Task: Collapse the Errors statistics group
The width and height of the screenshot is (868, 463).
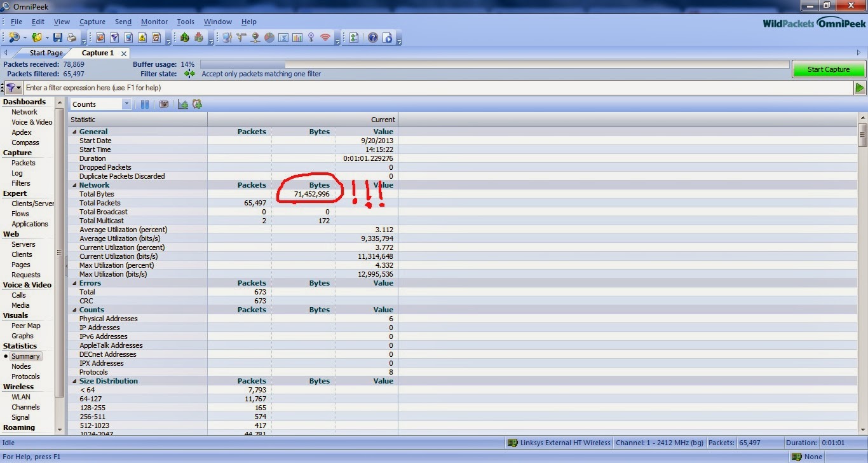Action: [x=74, y=283]
